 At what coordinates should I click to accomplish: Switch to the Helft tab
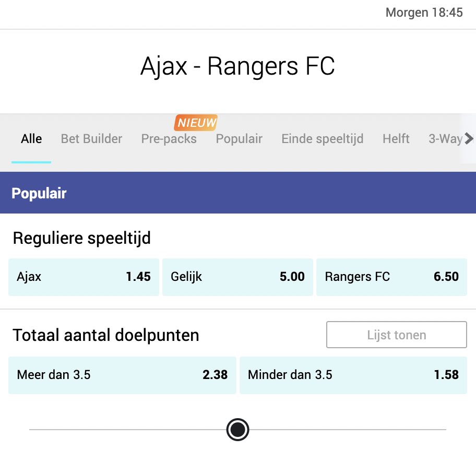coord(396,139)
